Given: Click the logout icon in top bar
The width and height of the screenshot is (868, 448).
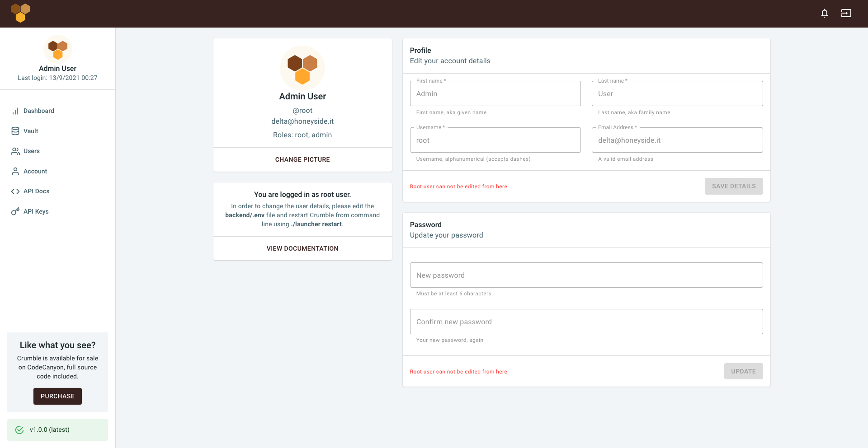Looking at the screenshot, I should tap(846, 14).
